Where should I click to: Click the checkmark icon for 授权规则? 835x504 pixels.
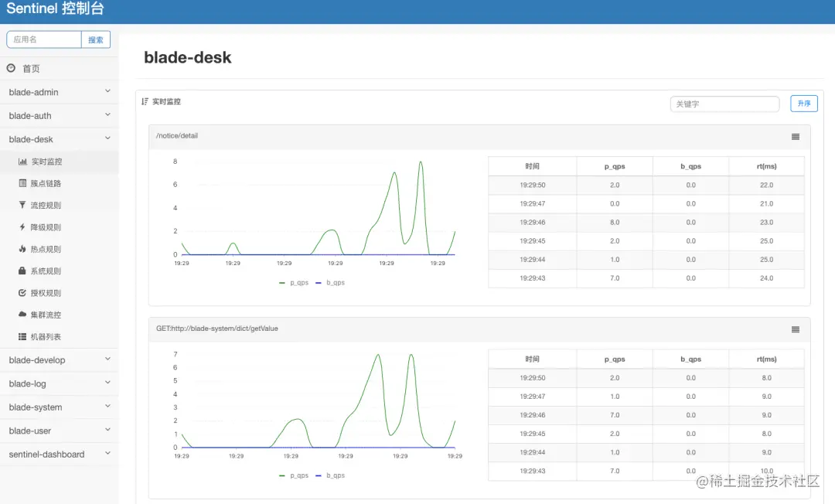pyautogui.click(x=22, y=293)
